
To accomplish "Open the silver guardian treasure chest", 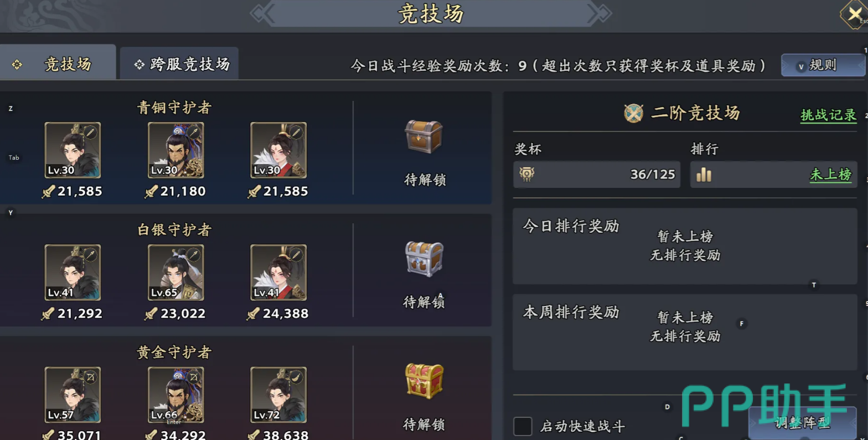I will point(423,259).
